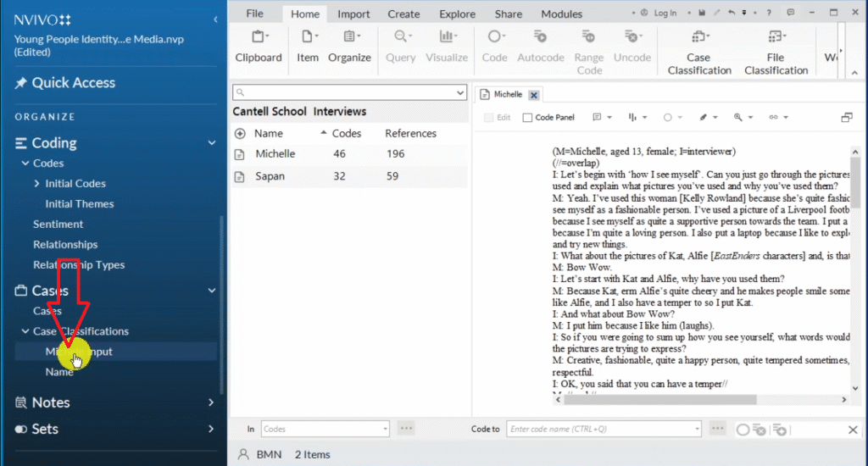Click the Item ribbon icon
This screenshot has width=868, height=466.
[308, 46]
